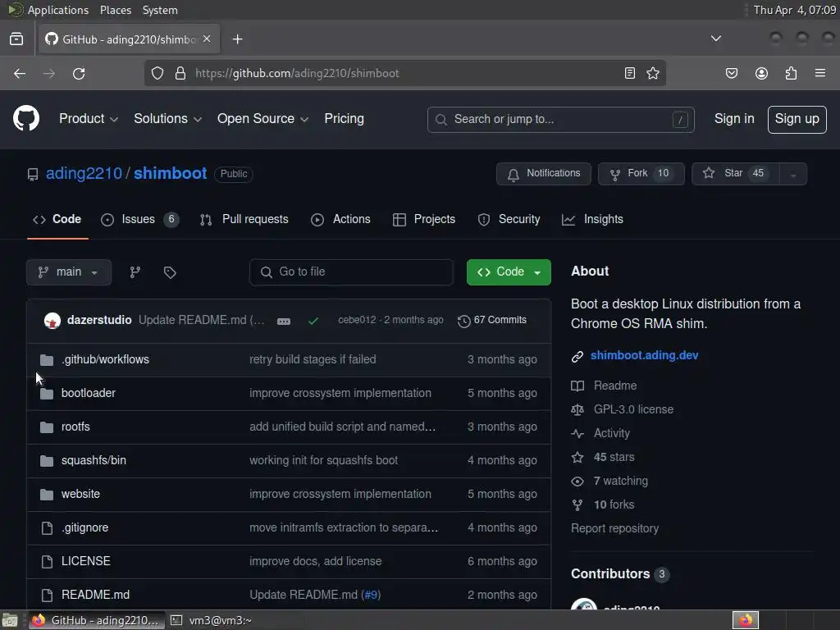
Task: Open the Firefox hamburger menu
Action: pyautogui.click(x=820, y=73)
